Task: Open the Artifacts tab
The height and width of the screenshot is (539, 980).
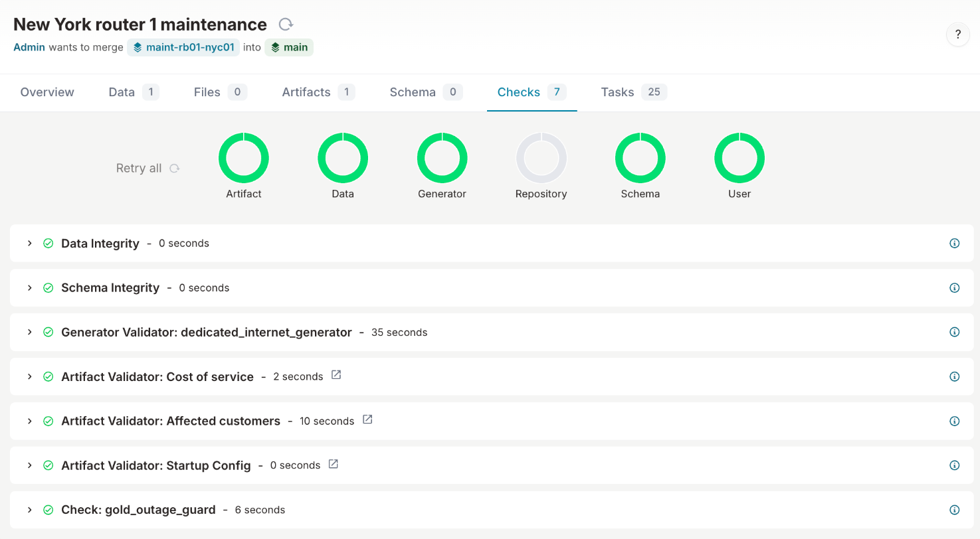Action: pyautogui.click(x=318, y=92)
